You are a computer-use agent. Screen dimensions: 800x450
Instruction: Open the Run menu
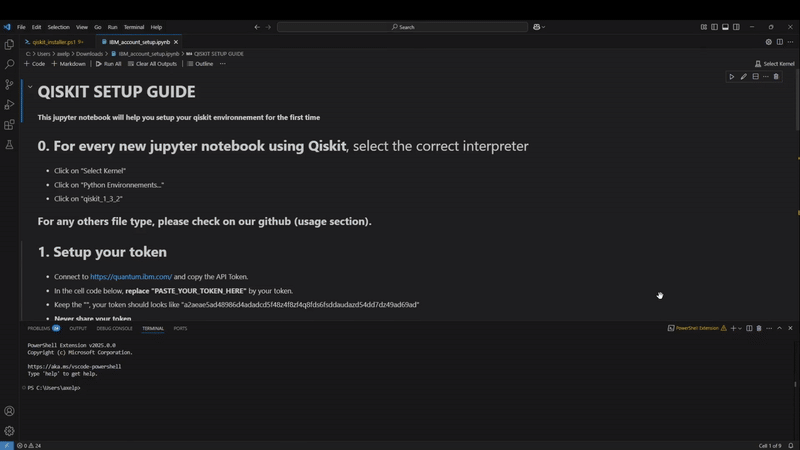click(112, 27)
